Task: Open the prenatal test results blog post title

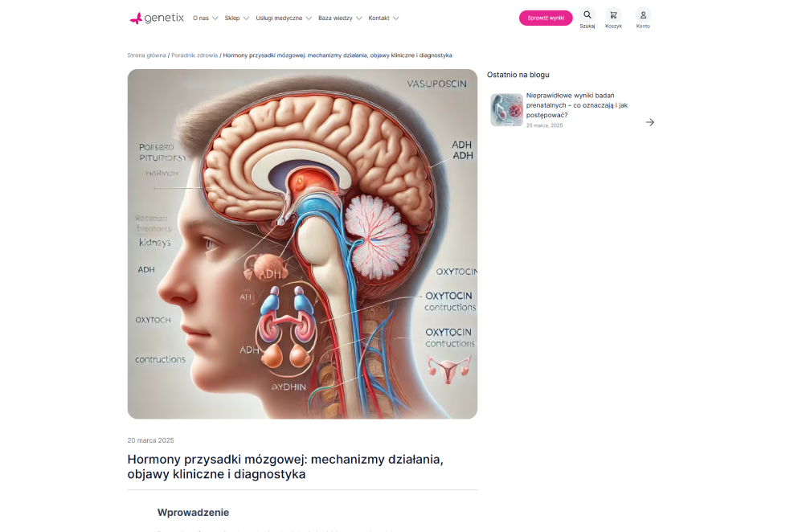Action: coord(576,104)
